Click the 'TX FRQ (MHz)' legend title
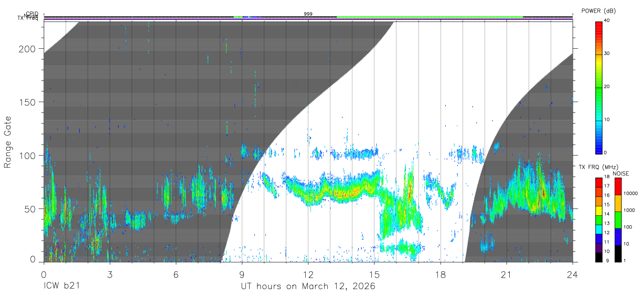Image resolution: width=644 pixels, height=297 pixels. (598, 167)
